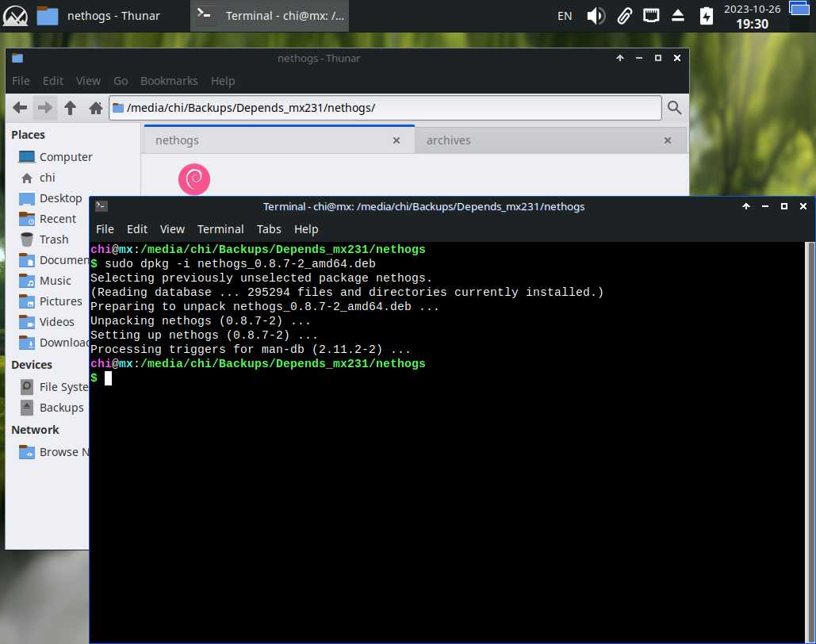Go to home folder in Thunar toolbar

tap(96, 108)
